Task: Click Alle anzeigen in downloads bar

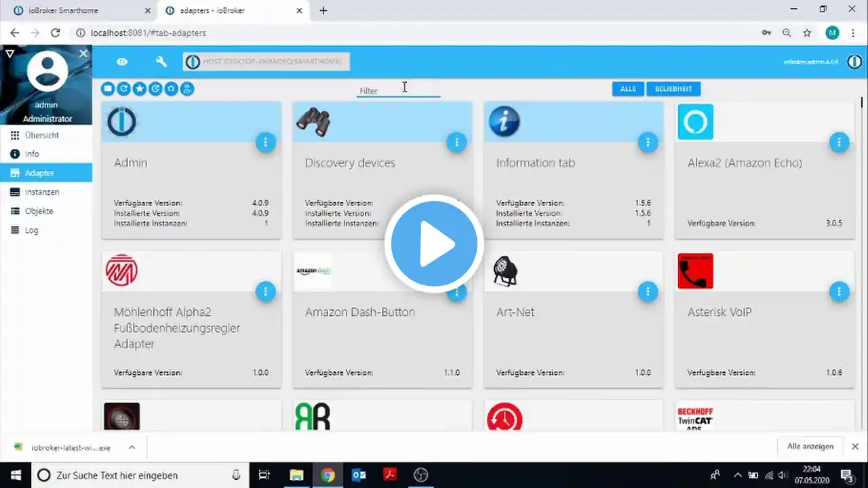Action: point(810,446)
